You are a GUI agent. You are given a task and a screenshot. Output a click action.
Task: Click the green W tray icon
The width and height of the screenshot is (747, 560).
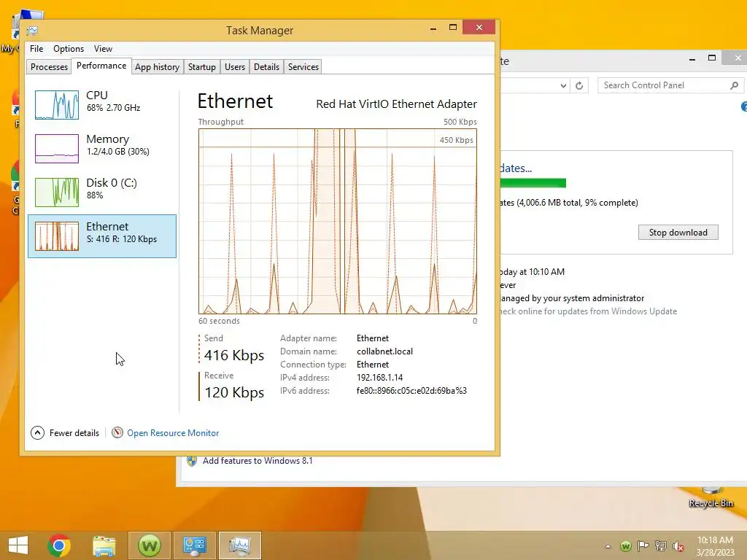[626, 546]
